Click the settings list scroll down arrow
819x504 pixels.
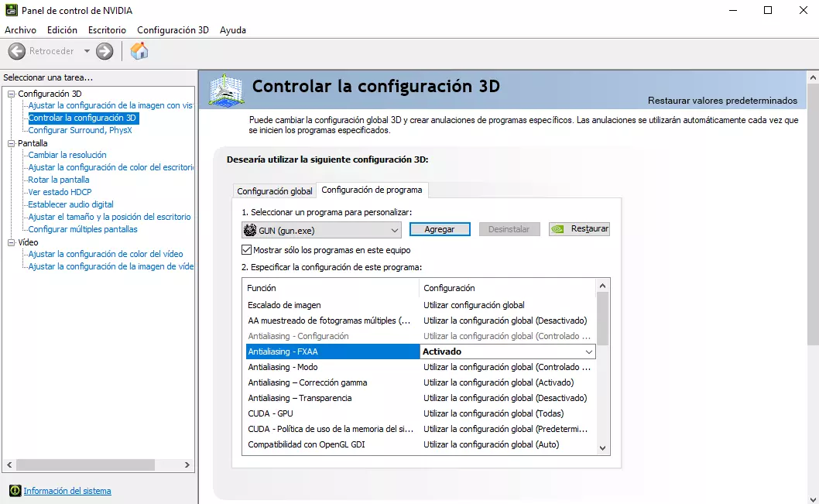603,448
